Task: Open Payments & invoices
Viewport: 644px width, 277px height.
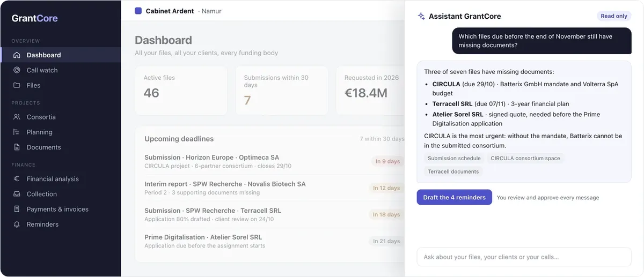Action: [x=61, y=209]
